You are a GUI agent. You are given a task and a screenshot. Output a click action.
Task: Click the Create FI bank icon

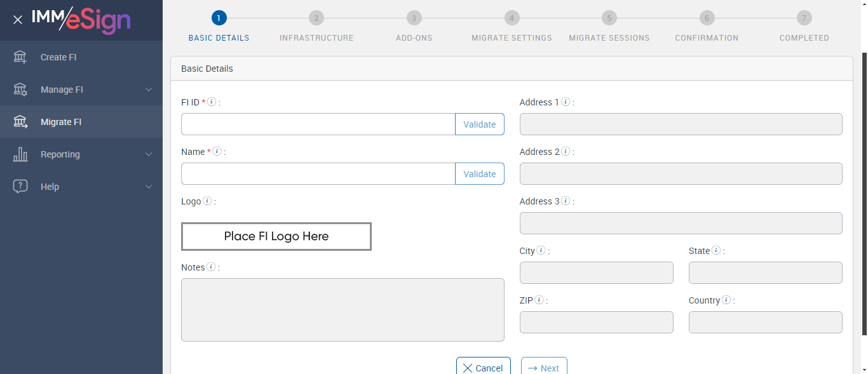[20, 57]
